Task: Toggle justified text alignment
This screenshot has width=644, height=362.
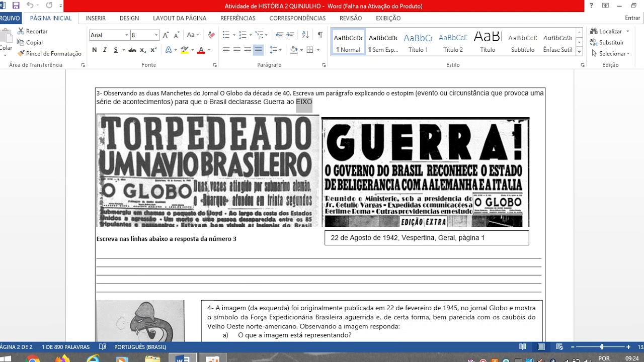Action: pos(258,50)
